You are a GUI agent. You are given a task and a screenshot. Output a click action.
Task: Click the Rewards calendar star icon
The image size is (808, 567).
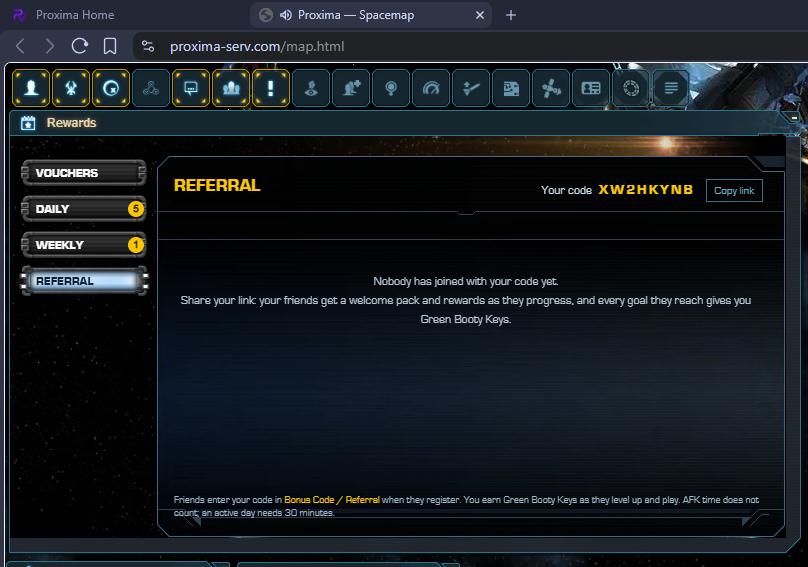28,123
